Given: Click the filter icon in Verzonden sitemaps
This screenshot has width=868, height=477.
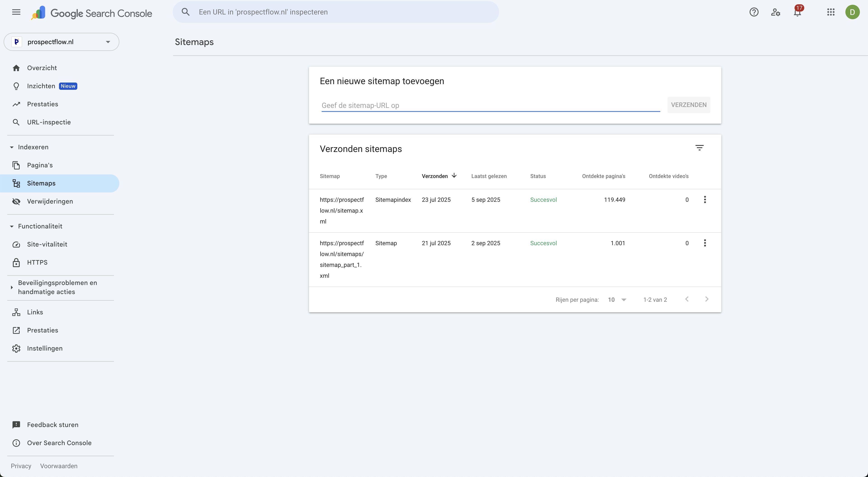Looking at the screenshot, I should click(x=700, y=148).
